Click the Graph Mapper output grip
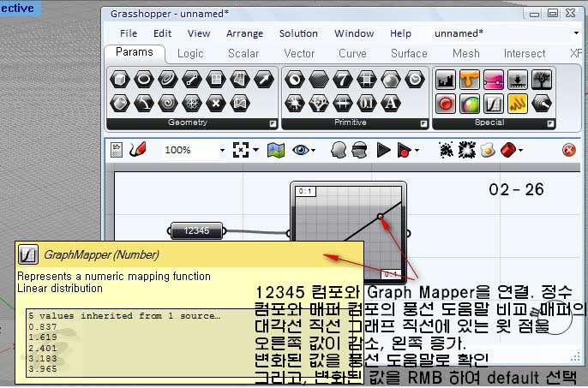 coord(408,233)
